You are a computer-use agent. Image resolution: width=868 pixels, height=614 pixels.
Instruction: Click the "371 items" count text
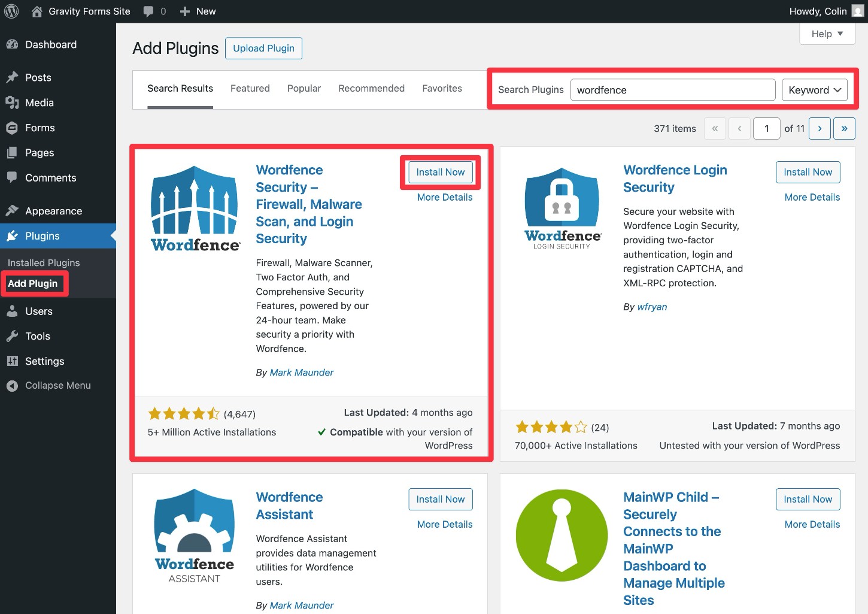point(675,128)
